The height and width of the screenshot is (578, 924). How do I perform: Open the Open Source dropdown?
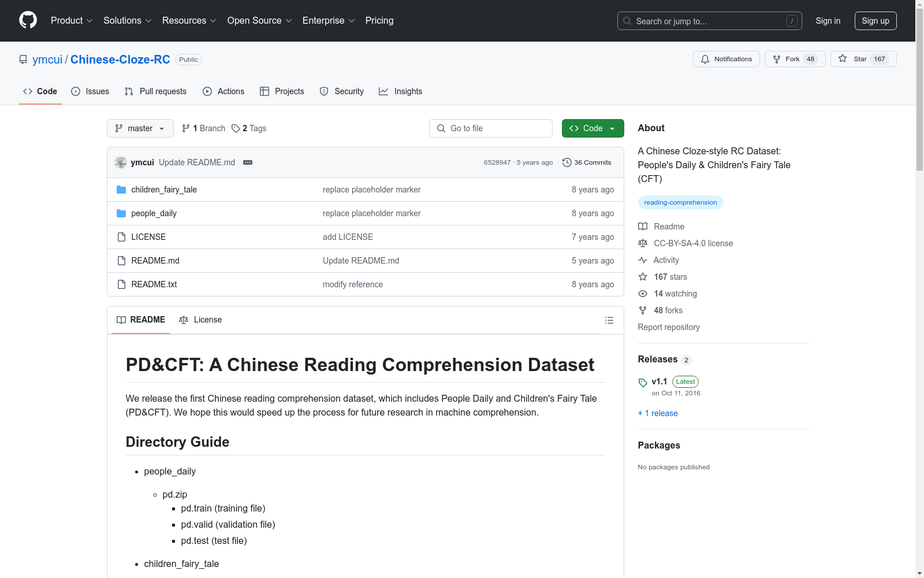click(260, 20)
